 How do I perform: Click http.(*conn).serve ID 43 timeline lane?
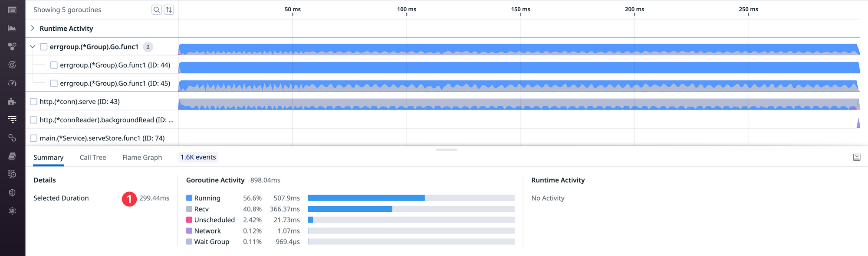pos(519,104)
